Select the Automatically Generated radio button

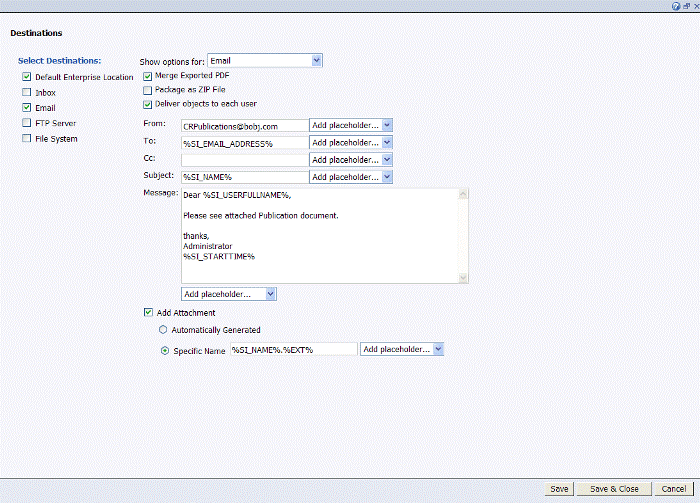163,330
